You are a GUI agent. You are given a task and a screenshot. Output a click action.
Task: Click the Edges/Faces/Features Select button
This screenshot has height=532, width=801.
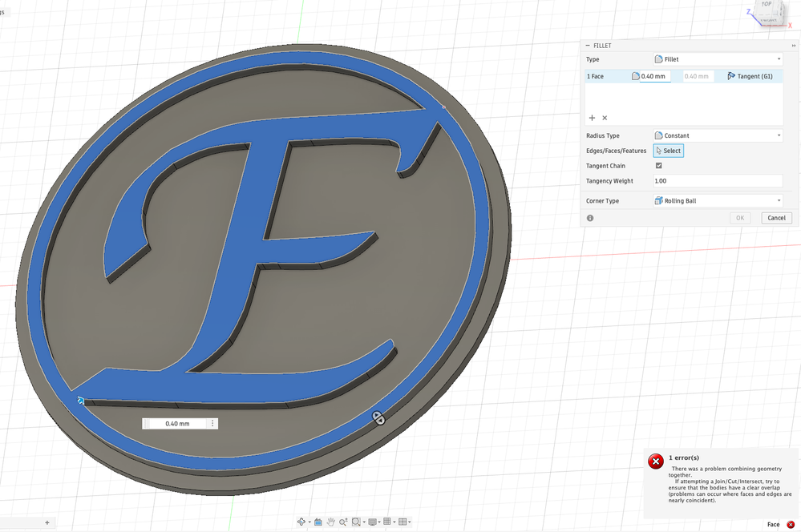tap(669, 151)
